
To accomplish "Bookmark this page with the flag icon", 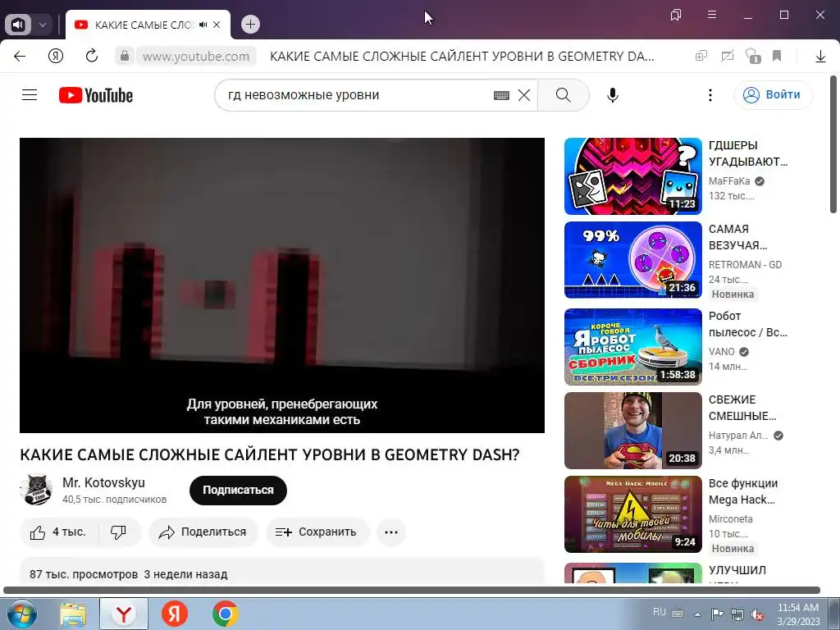I will point(777,57).
